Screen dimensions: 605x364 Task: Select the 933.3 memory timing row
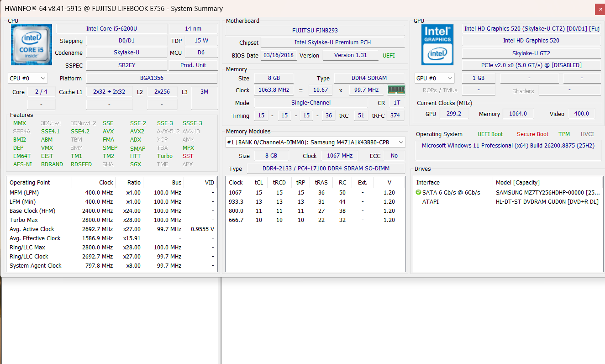coord(315,201)
